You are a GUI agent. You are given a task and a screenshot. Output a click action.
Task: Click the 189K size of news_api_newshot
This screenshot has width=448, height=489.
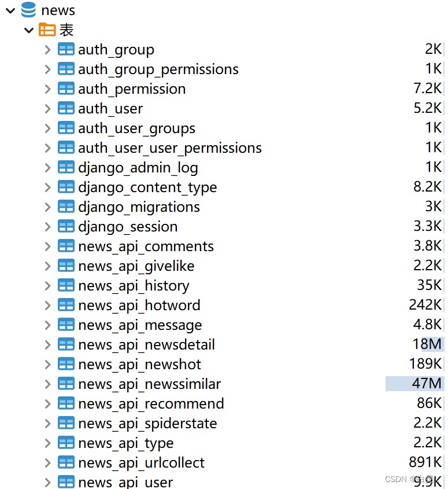(425, 363)
